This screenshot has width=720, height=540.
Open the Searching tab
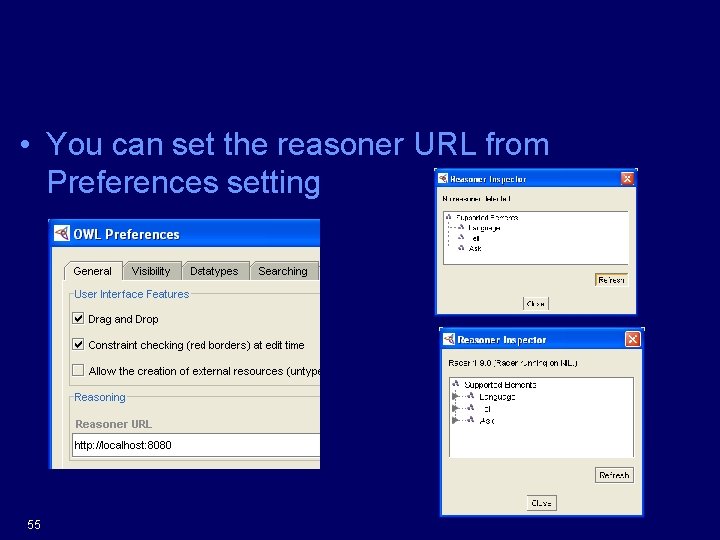[283, 271]
